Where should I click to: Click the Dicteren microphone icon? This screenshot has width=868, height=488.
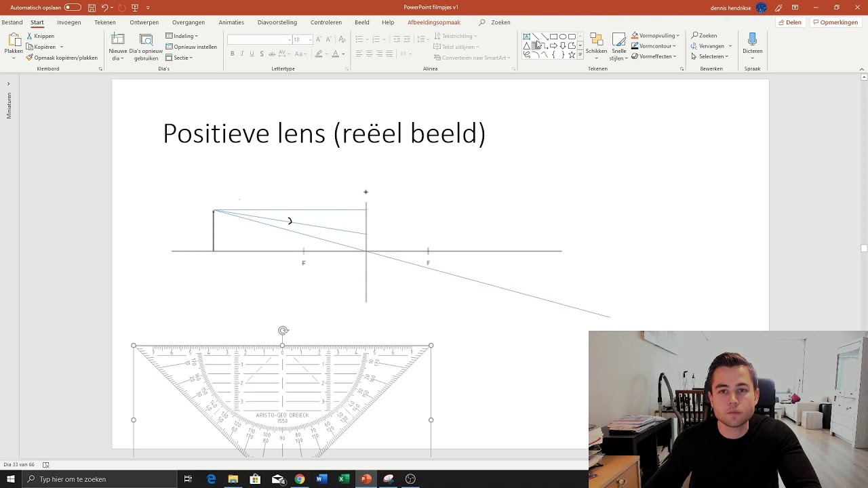[752, 39]
